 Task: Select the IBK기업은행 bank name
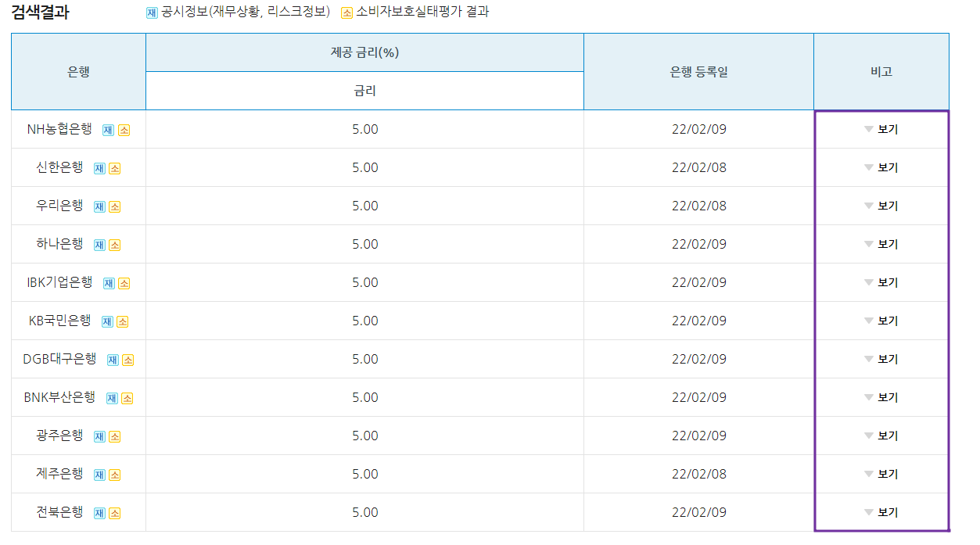pos(59,282)
